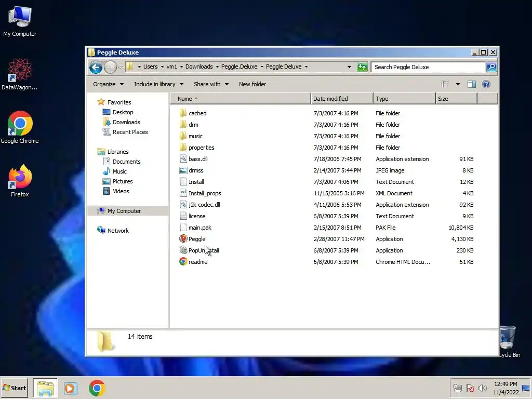Select the Peggle application icon
Viewport: 532px width, 399px height.
(183, 239)
